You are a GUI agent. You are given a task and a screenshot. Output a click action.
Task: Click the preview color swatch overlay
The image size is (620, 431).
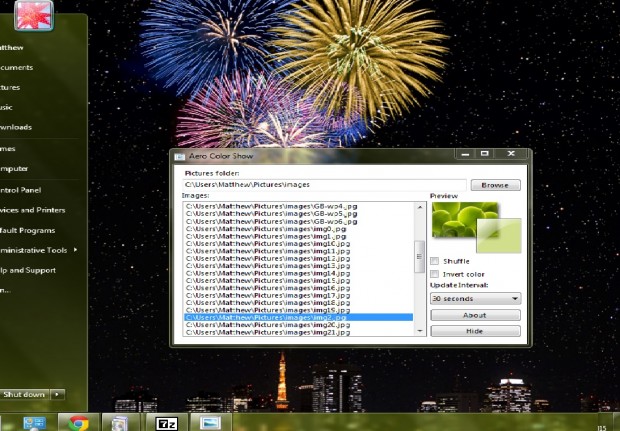pyautogui.click(x=496, y=235)
